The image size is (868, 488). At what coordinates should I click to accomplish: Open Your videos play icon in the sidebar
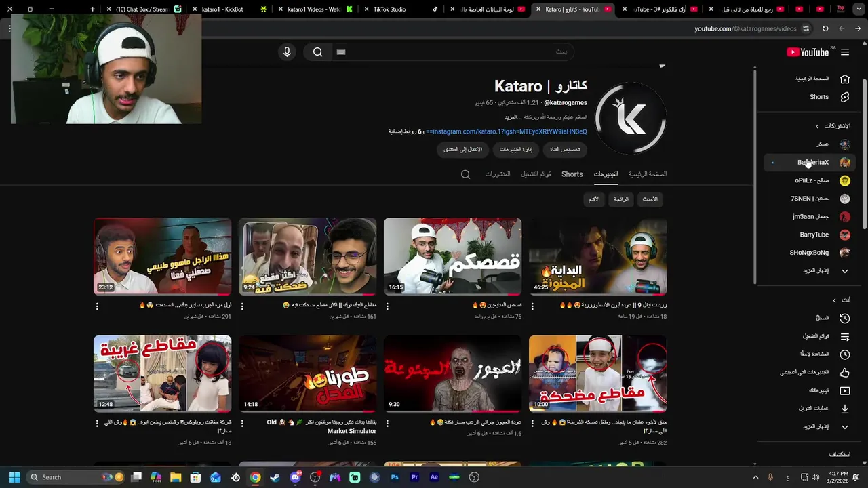click(x=845, y=390)
